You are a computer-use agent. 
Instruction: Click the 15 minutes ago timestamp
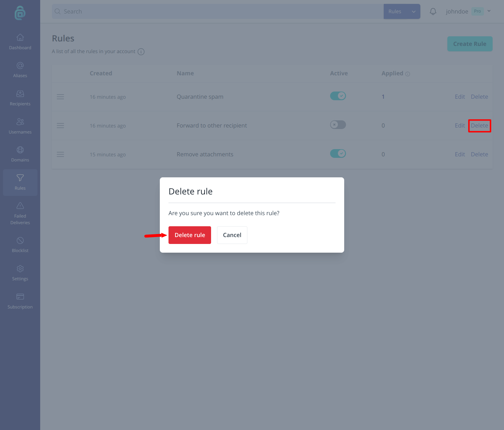pyautogui.click(x=108, y=155)
